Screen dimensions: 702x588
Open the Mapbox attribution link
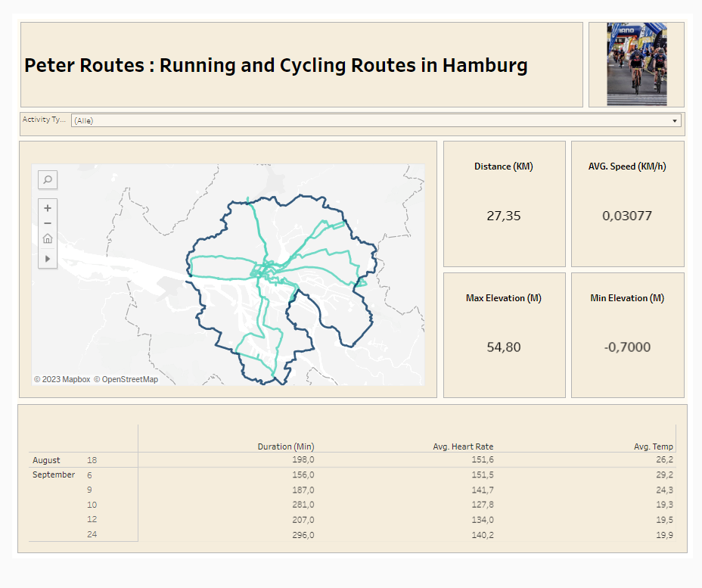click(62, 379)
